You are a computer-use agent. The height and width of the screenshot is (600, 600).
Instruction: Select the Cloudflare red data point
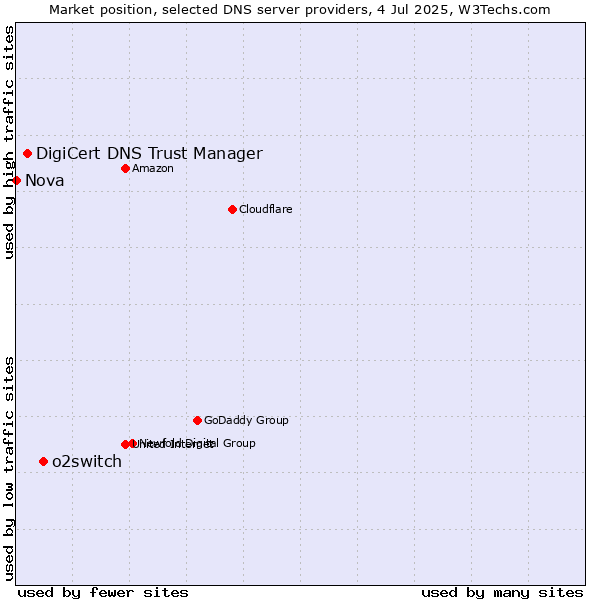coord(232,209)
